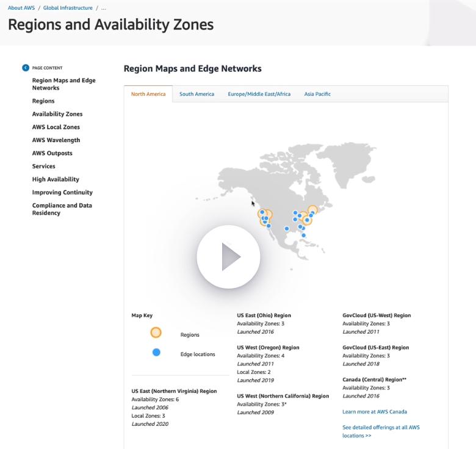
Task: Open AWS Outposts sidebar link
Action: 52,153
